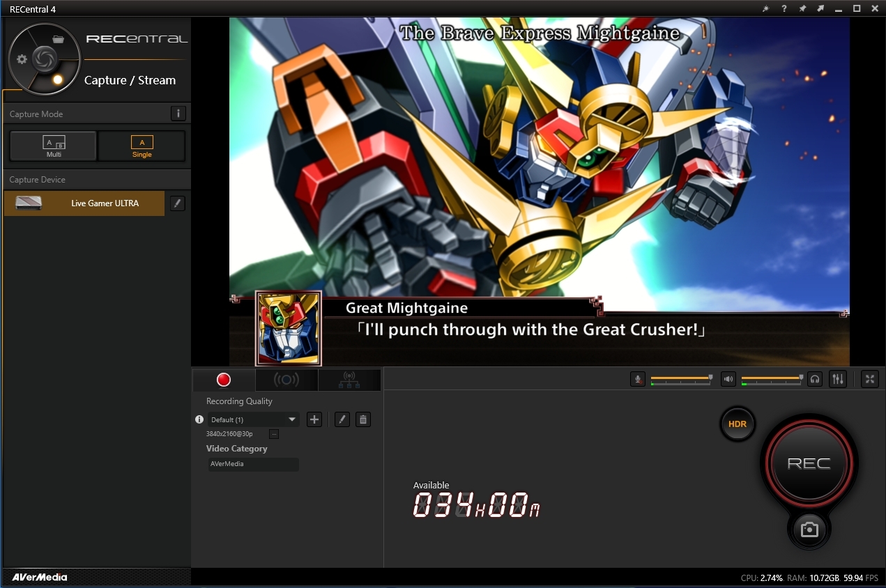Viewport: 886px width, 588px height.
Task: Click the 59.94 FPS status readout
Action: coord(861,578)
